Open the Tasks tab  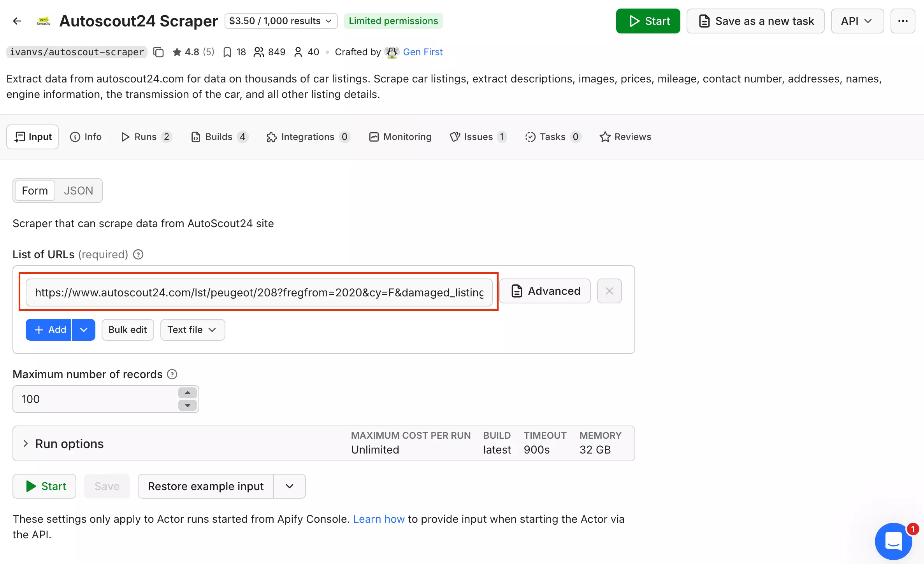point(553,137)
